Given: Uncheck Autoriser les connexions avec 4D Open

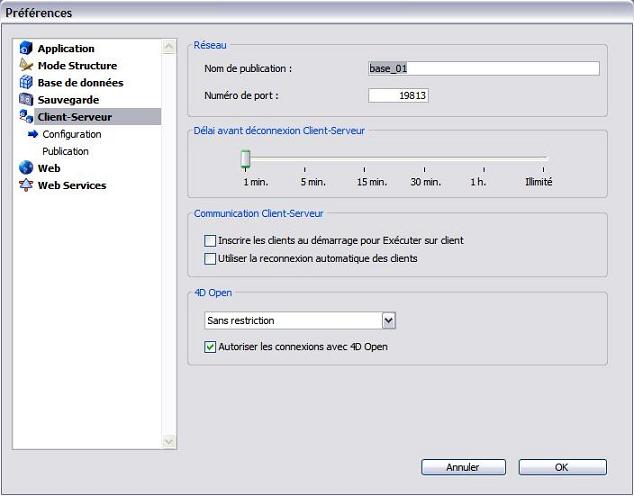Looking at the screenshot, I should click(x=210, y=347).
